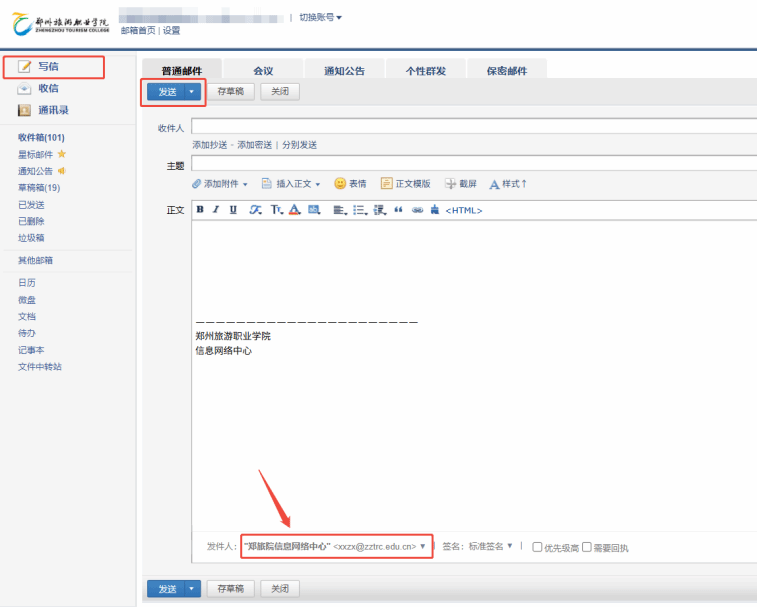
Task: Open the 截屏 screenshot tool
Action: (x=461, y=184)
